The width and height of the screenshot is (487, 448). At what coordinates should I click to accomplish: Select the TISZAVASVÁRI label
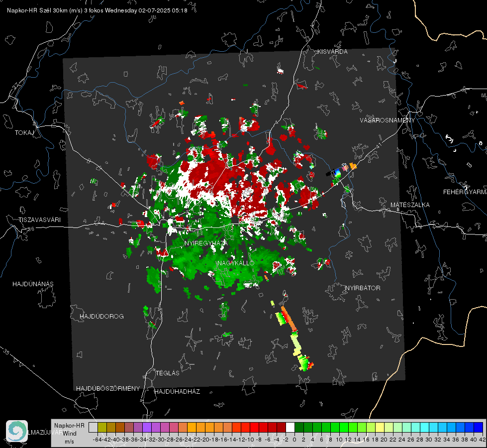(x=39, y=220)
